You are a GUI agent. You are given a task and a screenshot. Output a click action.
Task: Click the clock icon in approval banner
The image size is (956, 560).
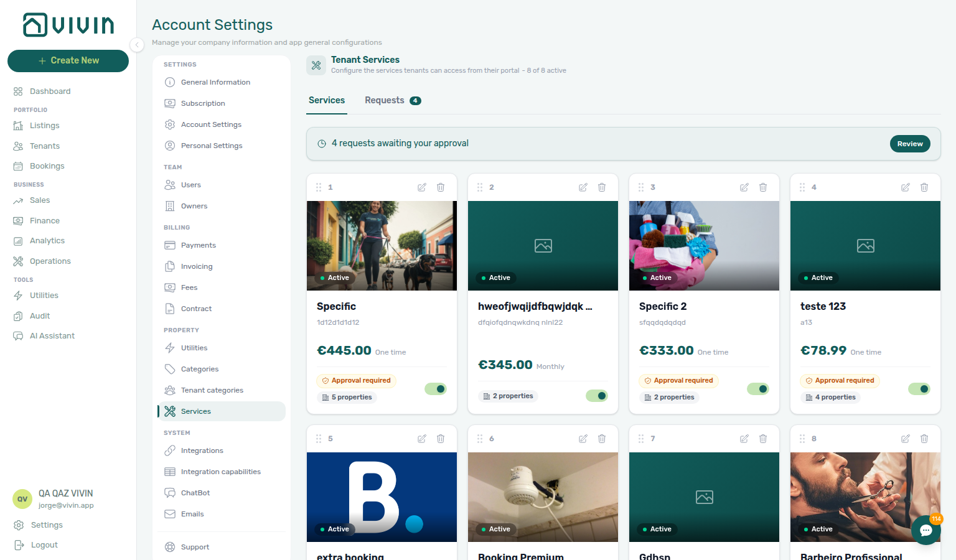click(322, 144)
